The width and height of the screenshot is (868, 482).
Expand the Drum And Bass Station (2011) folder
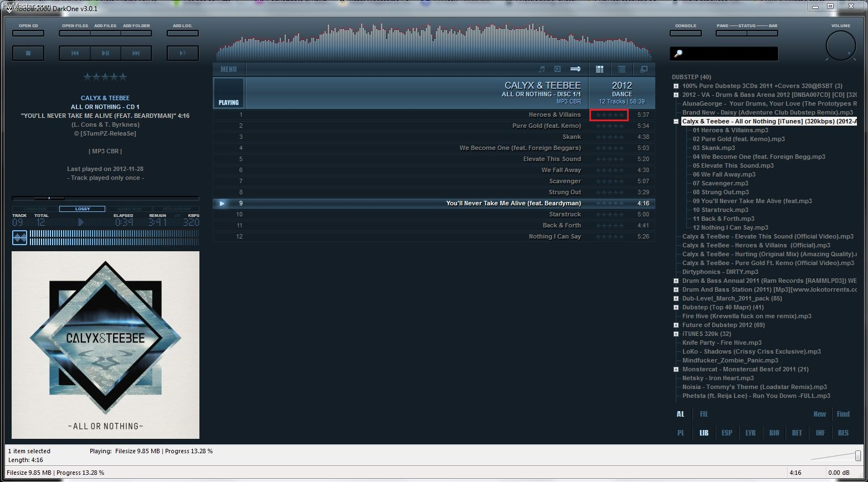coord(676,289)
